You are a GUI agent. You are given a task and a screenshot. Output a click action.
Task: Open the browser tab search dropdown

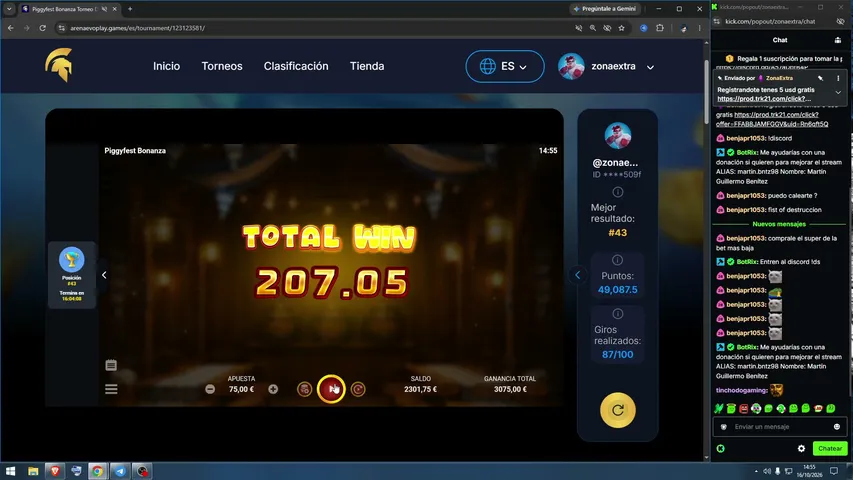point(9,9)
